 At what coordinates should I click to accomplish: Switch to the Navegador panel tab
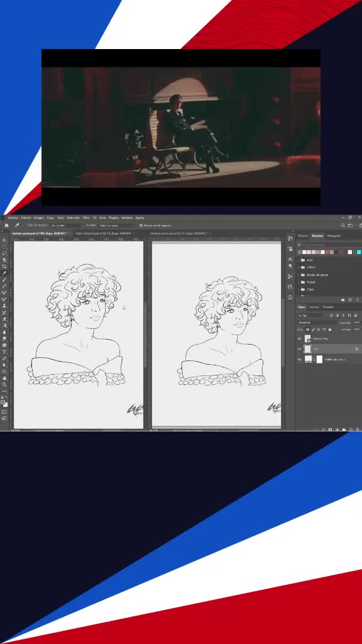pyautogui.click(x=334, y=236)
